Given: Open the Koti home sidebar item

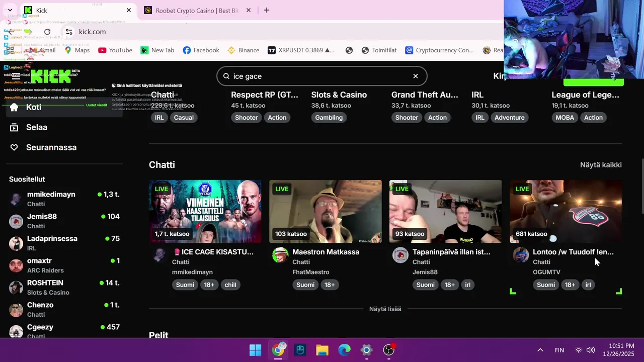Looking at the screenshot, I should [64, 107].
